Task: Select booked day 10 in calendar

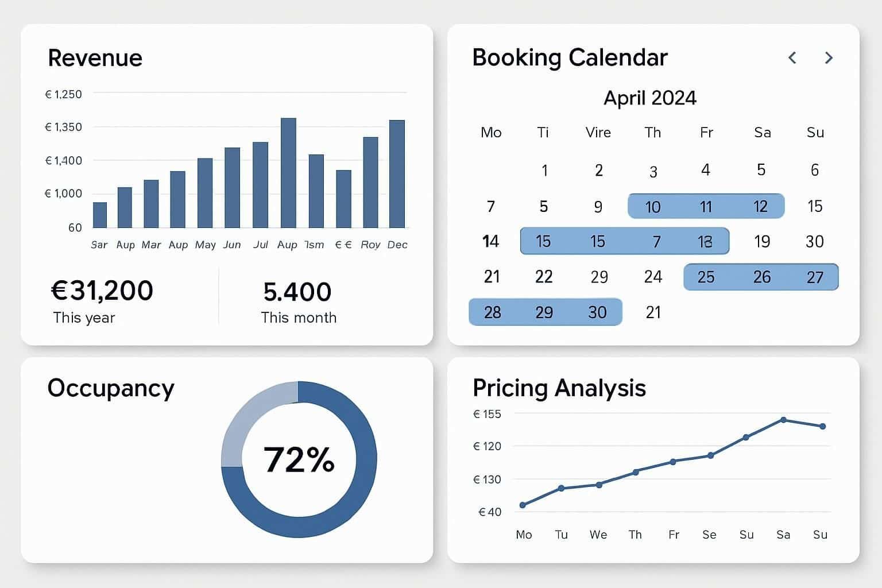Action: [x=652, y=207]
